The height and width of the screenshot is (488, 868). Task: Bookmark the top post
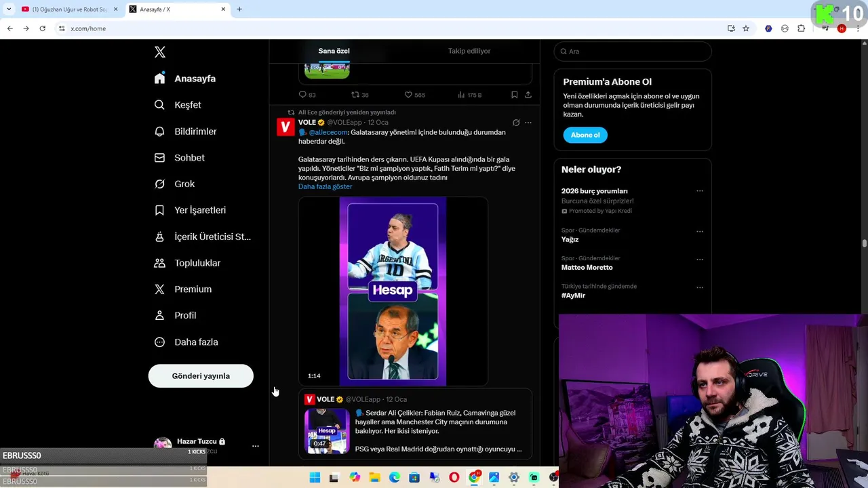[515, 95]
